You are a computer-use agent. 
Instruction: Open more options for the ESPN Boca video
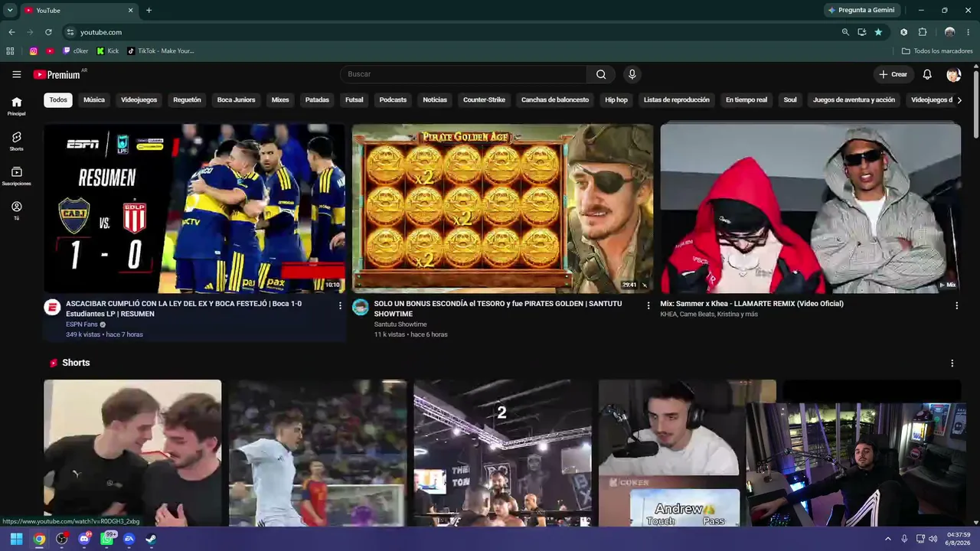(340, 305)
